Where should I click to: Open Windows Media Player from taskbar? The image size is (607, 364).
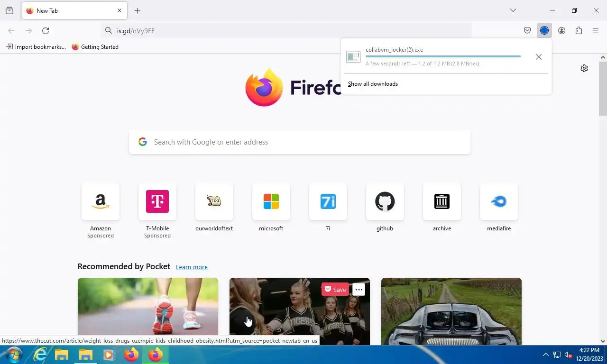(x=109, y=355)
